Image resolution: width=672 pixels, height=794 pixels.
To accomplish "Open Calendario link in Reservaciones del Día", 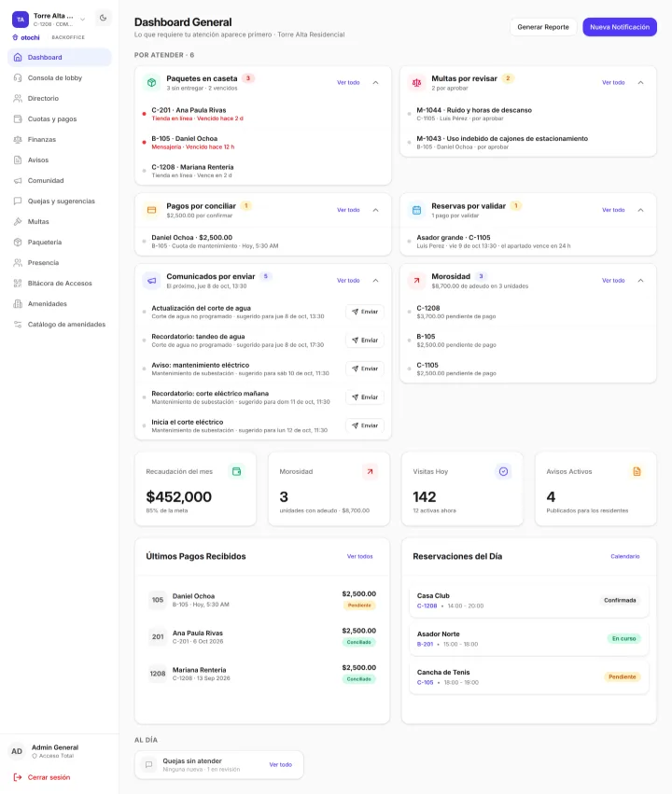I will tap(625, 556).
